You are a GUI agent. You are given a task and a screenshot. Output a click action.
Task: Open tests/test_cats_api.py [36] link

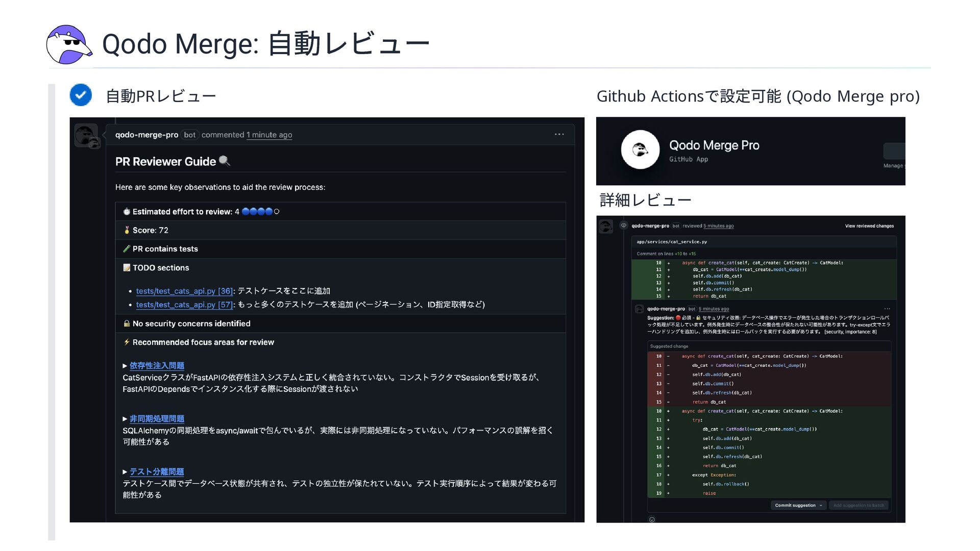[184, 291]
